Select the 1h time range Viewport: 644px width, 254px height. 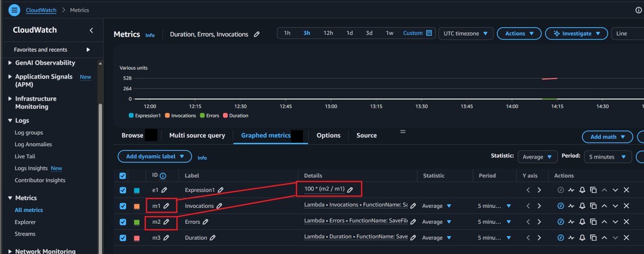(x=287, y=33)
